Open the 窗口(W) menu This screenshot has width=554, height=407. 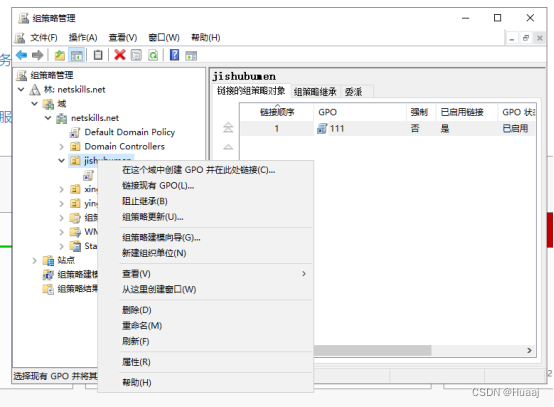click(x=164, y=37)
